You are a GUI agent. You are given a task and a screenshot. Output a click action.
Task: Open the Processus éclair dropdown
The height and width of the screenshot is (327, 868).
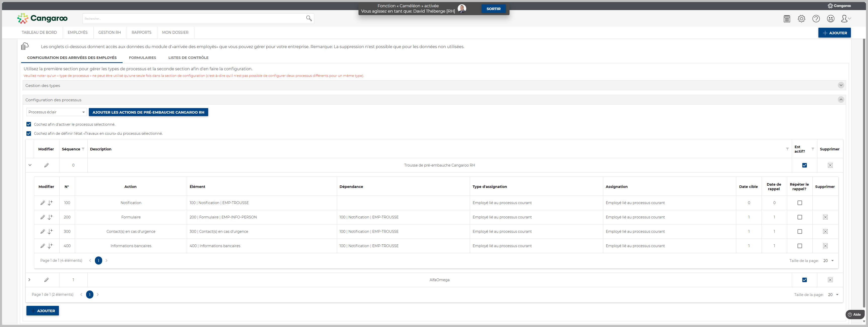56,112
